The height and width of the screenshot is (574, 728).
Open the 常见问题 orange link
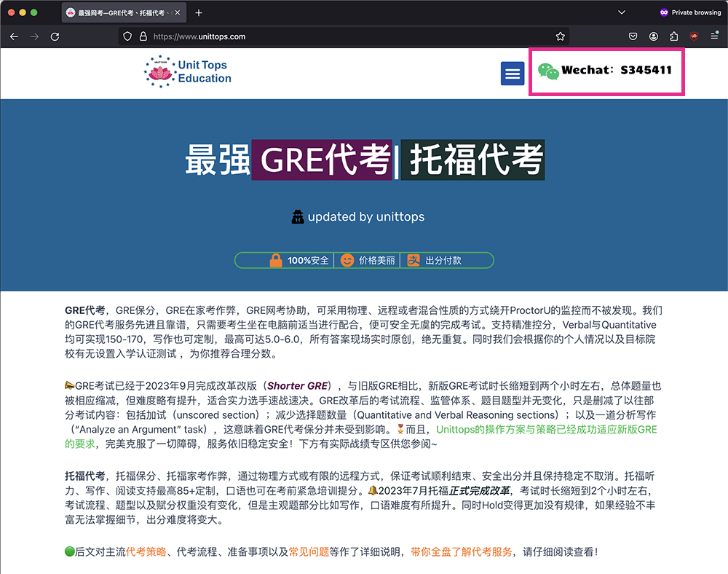point(309,551)
